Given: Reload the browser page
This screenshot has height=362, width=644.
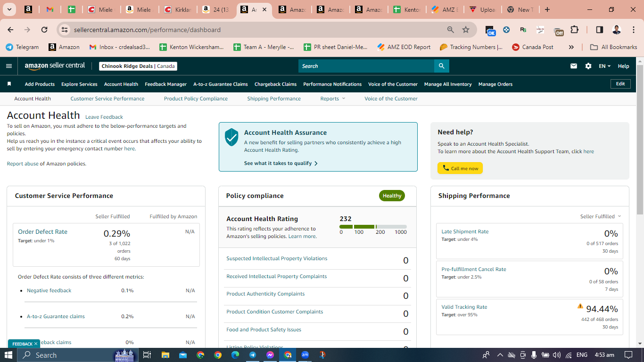Looking at the screenshot, I should 44,30.
